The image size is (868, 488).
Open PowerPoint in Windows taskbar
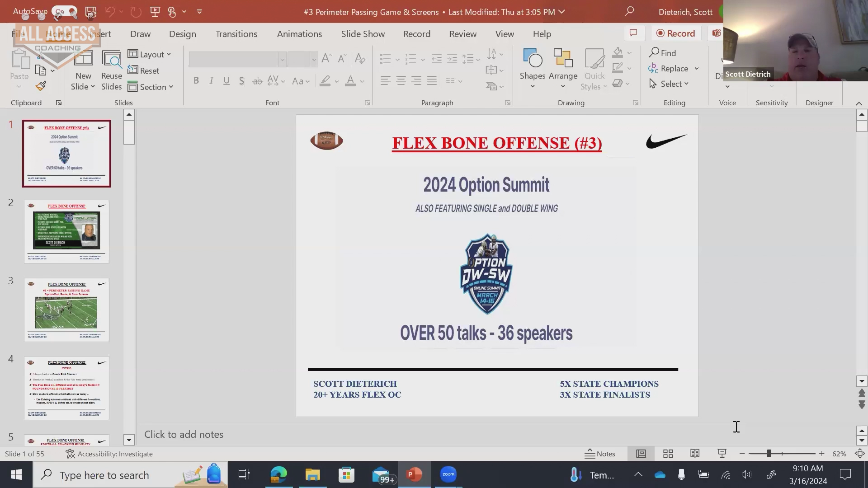click(x=414, y=475)
